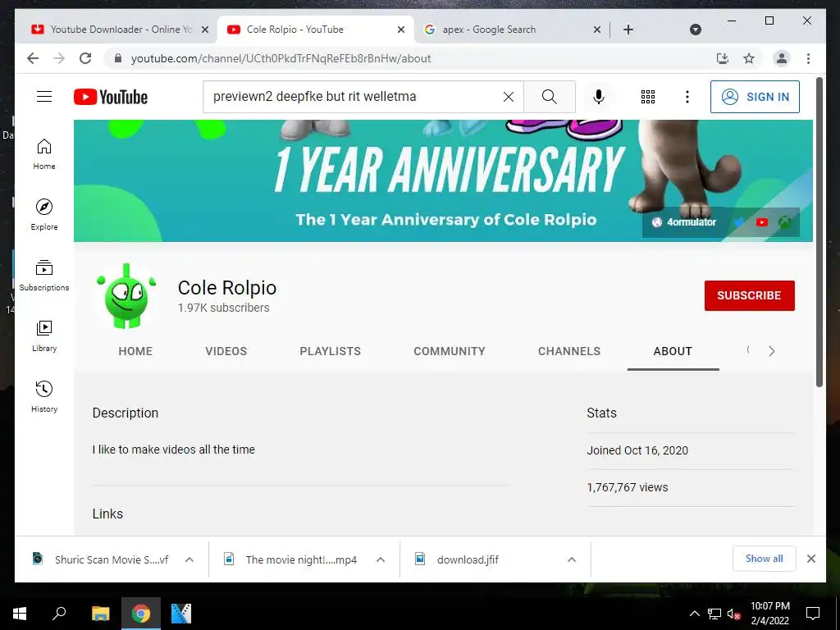The image size is (840, 630).
Task: Switch to the PLAYLISTS channel tab
Action: click(x=330, y=351)
